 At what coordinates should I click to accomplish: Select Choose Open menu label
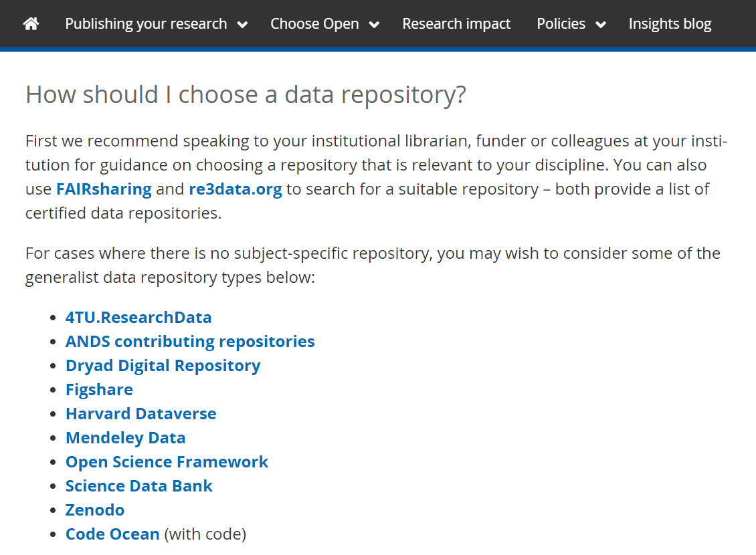coord(314,24)
